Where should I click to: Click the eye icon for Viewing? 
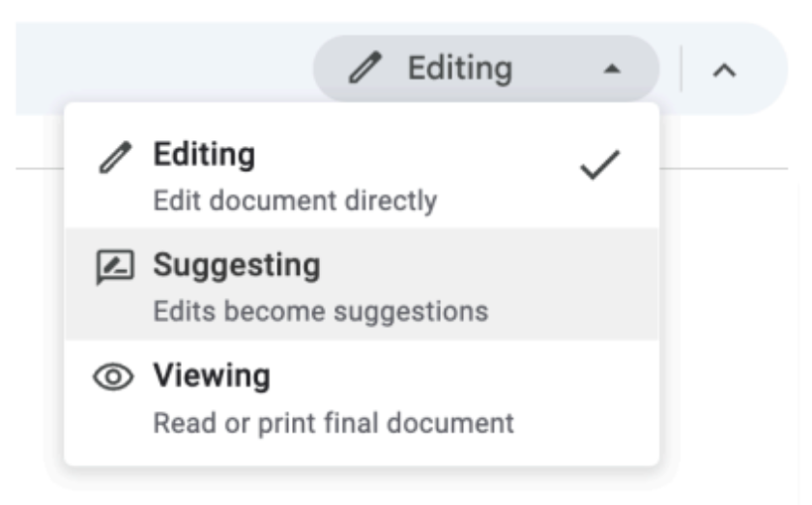pyautogui.click(x=113, y=376)
